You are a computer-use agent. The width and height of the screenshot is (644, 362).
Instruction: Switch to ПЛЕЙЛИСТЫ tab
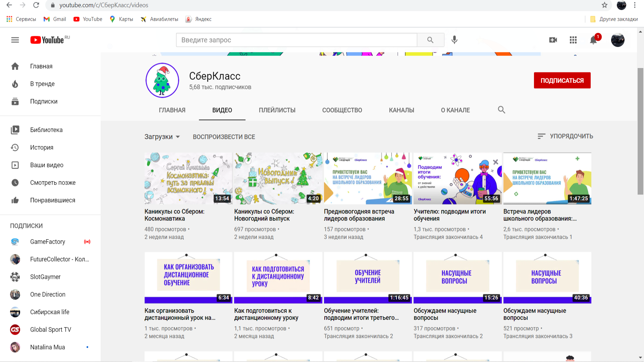pos(277,110)
